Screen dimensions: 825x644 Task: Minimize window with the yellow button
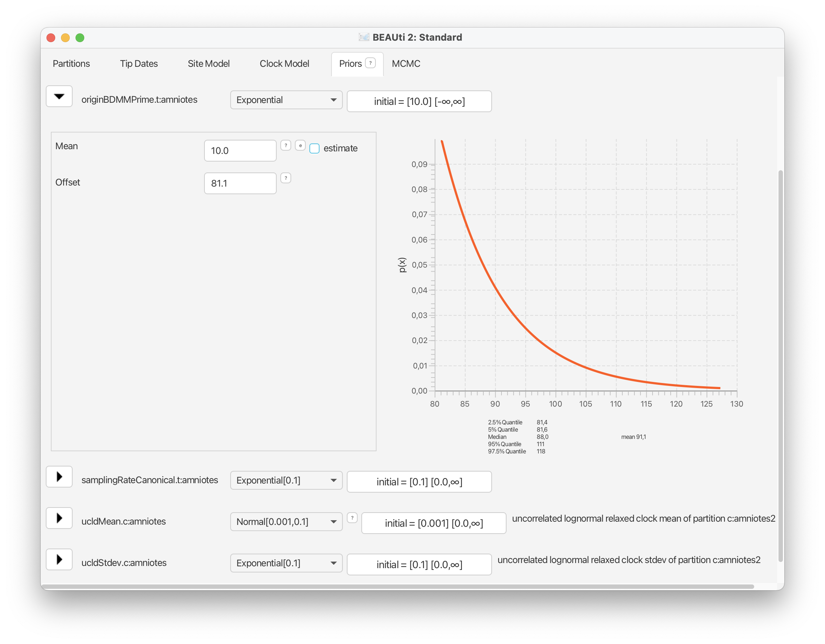coord(65,37)
